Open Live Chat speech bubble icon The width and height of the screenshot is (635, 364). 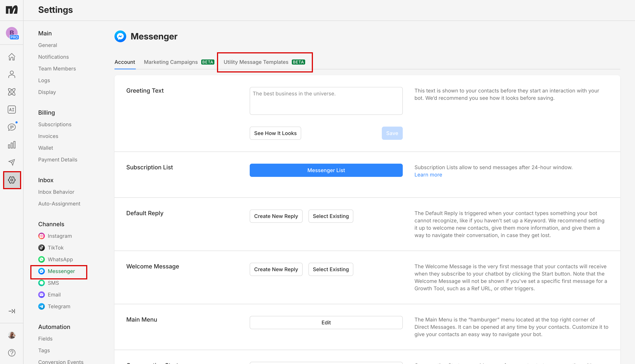pos(12,127)
